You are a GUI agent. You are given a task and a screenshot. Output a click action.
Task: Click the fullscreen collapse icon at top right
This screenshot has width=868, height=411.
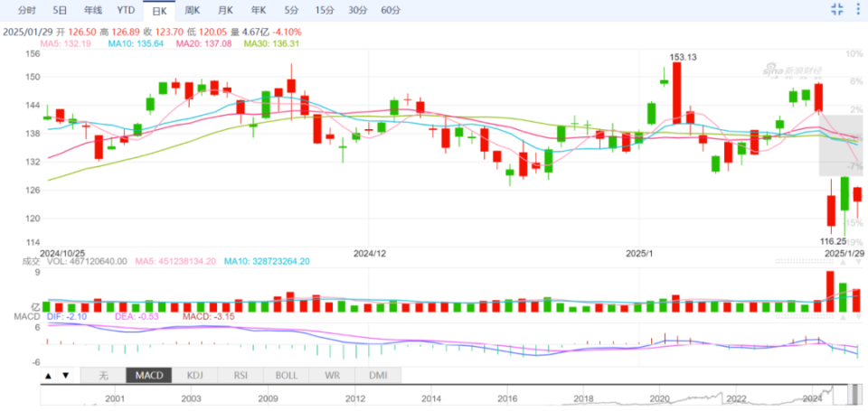[837, 8]
